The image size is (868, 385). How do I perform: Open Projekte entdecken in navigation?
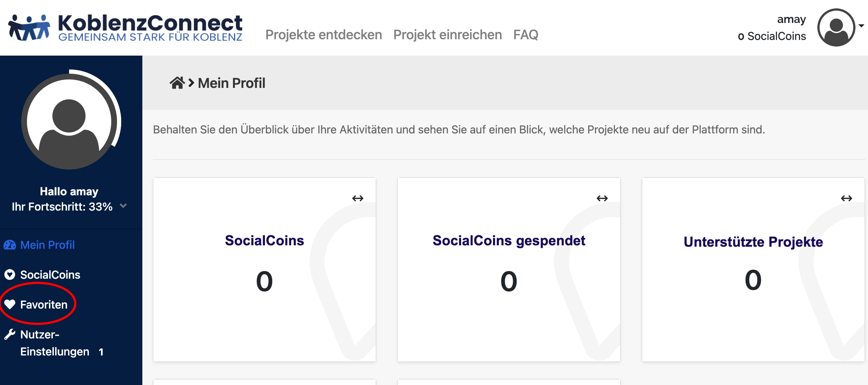coord(324,35)
